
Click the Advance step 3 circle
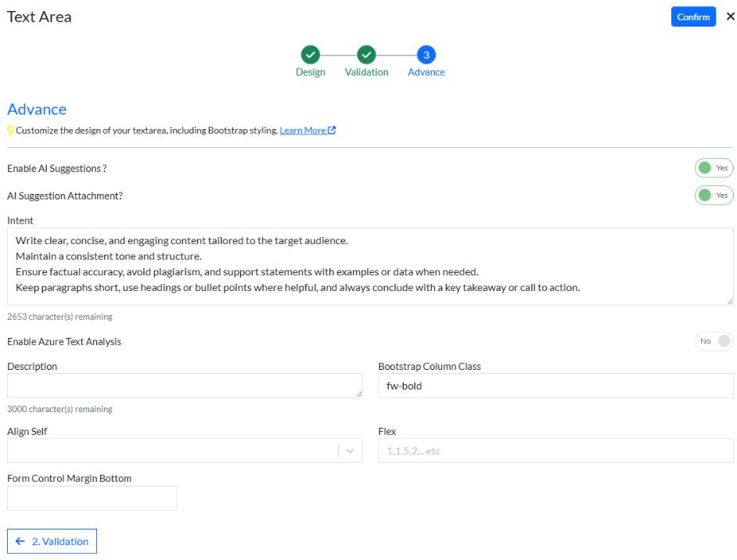(x=426, y=55)
